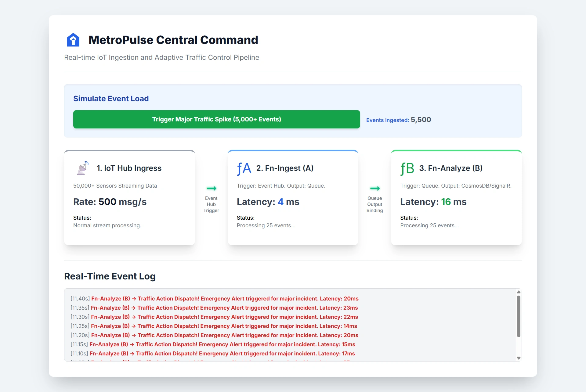Click the Latency 4 ms value
The width and height of the screenshot is (586, 392).
point(268,202)
